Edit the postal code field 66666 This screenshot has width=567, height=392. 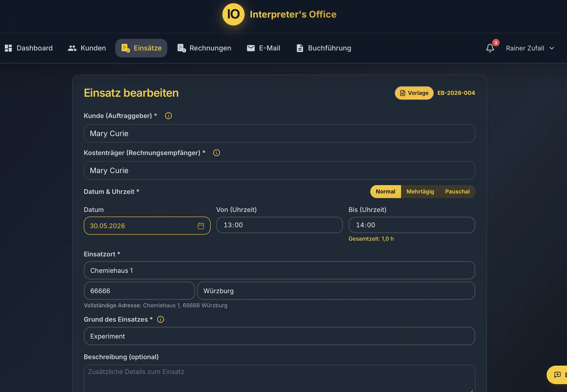coord(139,291)
